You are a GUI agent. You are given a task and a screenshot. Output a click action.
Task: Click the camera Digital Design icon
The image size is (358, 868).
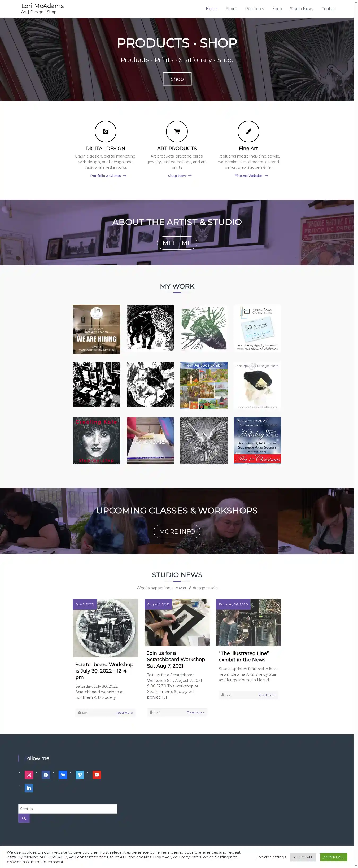coord(106,132)
